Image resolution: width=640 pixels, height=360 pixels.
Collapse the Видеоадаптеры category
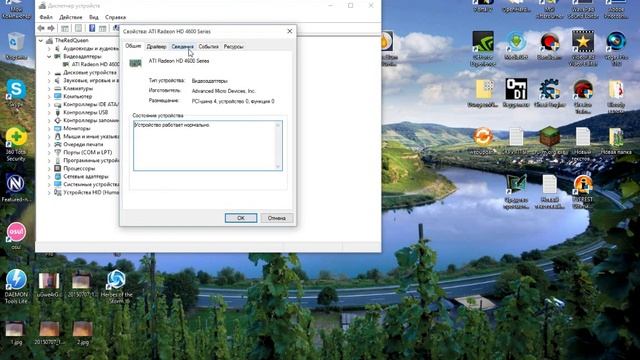pyautogui.click(x=49, y=56)
